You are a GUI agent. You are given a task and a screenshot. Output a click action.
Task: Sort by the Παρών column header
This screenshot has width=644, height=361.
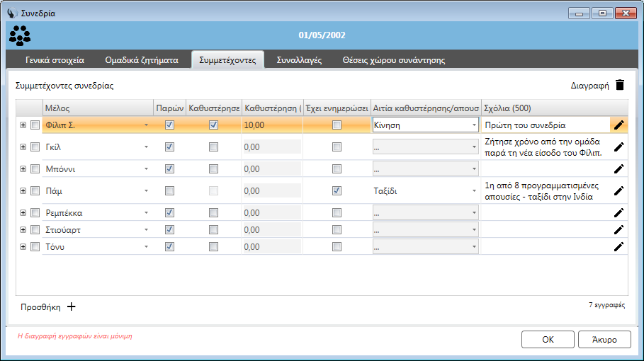point(169,108)
